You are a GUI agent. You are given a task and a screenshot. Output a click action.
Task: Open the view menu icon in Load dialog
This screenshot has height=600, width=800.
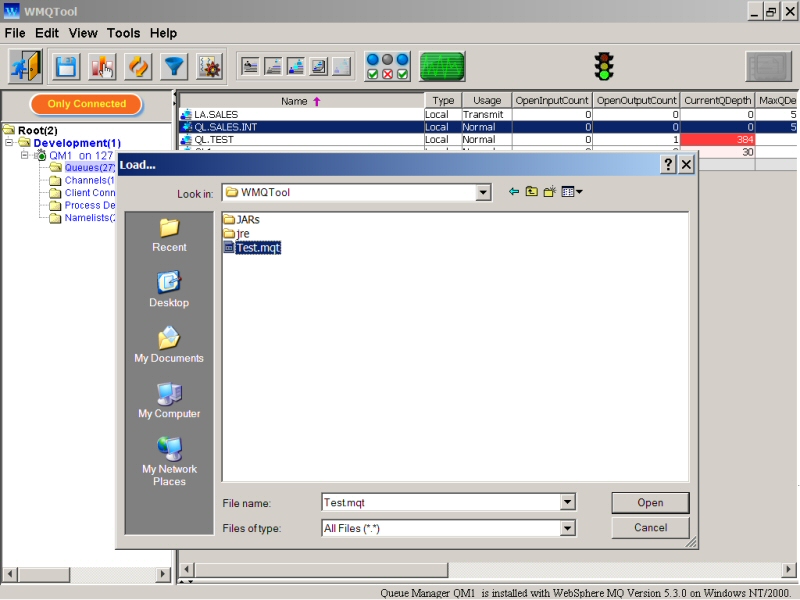point(571,192)
